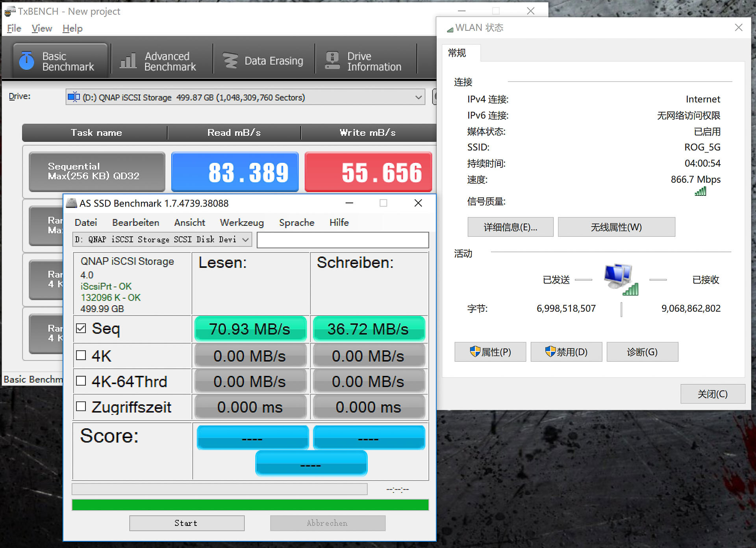Open the File menu in TxBENCH

pyautogui.click(x=14, y=28)
